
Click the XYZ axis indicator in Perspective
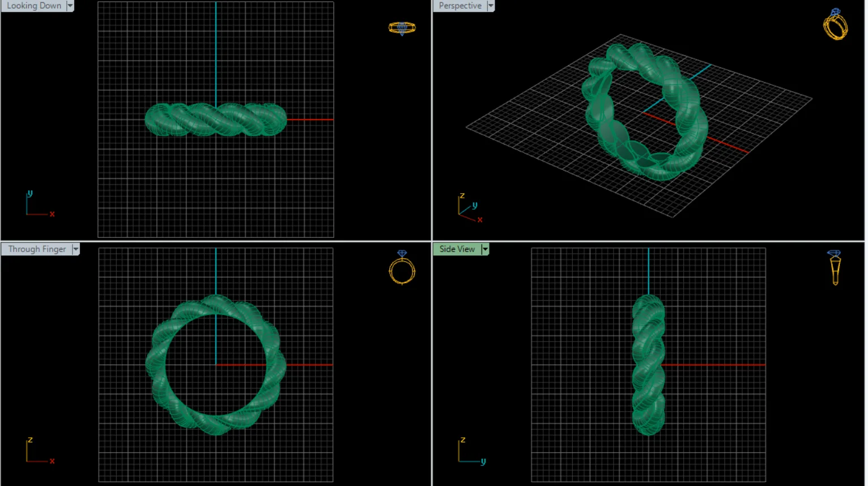pyautogui.click(x=470, y=208)
